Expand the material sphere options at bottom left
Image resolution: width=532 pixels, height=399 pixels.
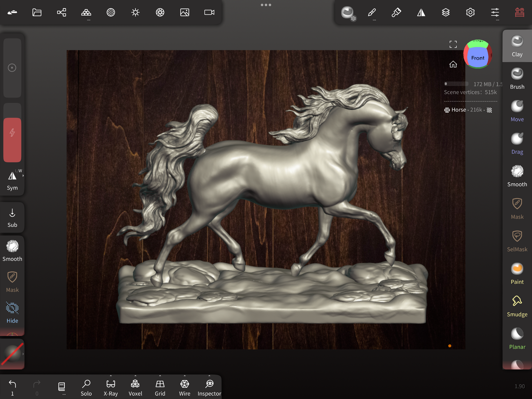click(x=23, y=354)
